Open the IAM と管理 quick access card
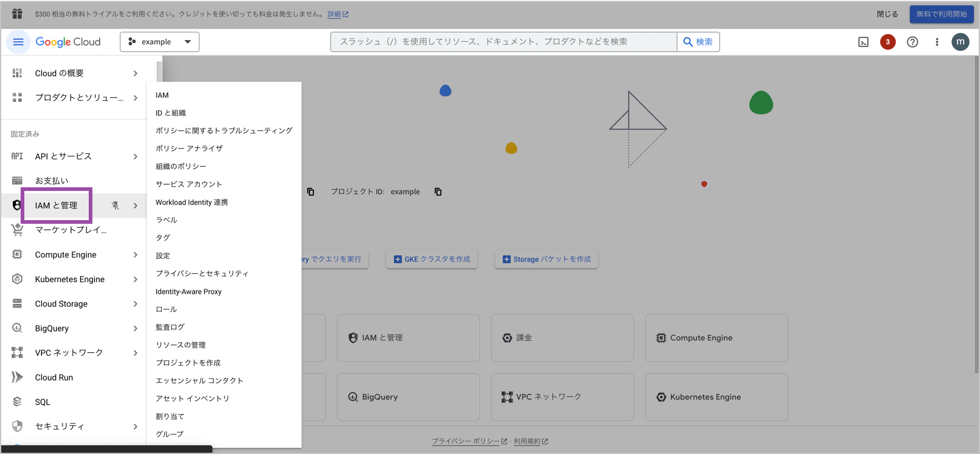980x454 pixels. point(408,338)
